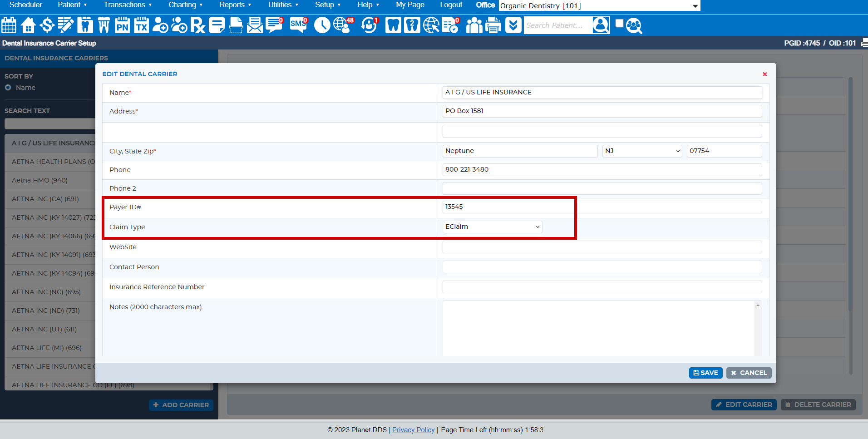Open the Claim Type EClaim dropdown

tap(493, 227)
